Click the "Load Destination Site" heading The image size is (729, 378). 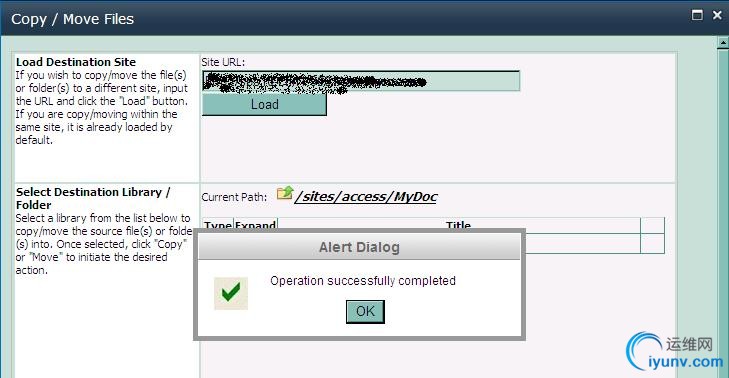click(x=76, y=62)
